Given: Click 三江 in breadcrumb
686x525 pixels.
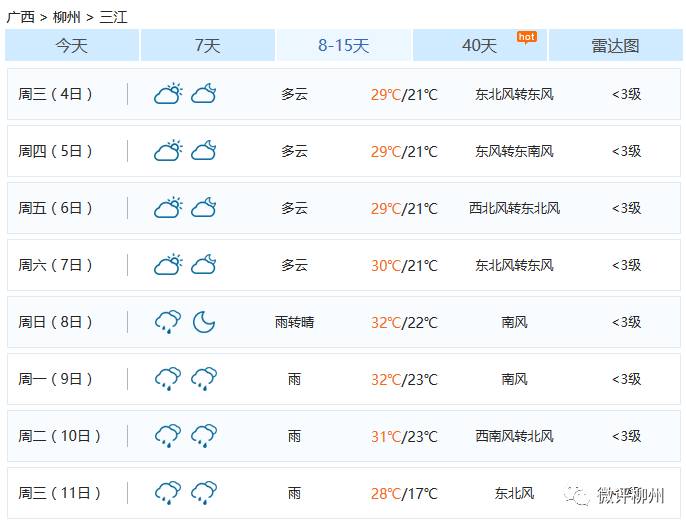Looking at the screenshot, I should click(113, 17).
